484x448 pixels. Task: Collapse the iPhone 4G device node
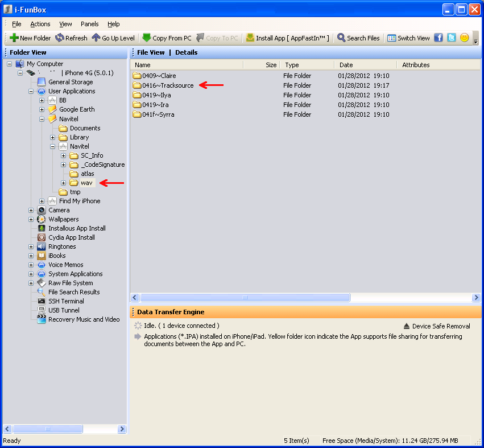coord(20,73)
